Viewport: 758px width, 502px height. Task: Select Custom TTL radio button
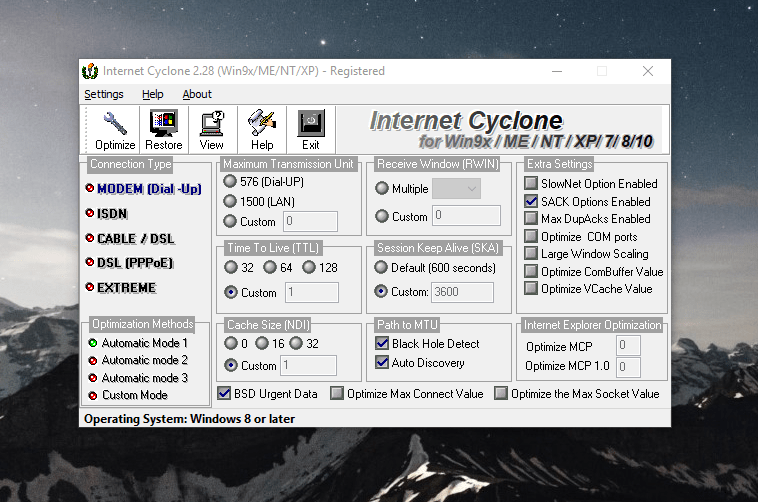pyautogui.click(x=231, y=292)
